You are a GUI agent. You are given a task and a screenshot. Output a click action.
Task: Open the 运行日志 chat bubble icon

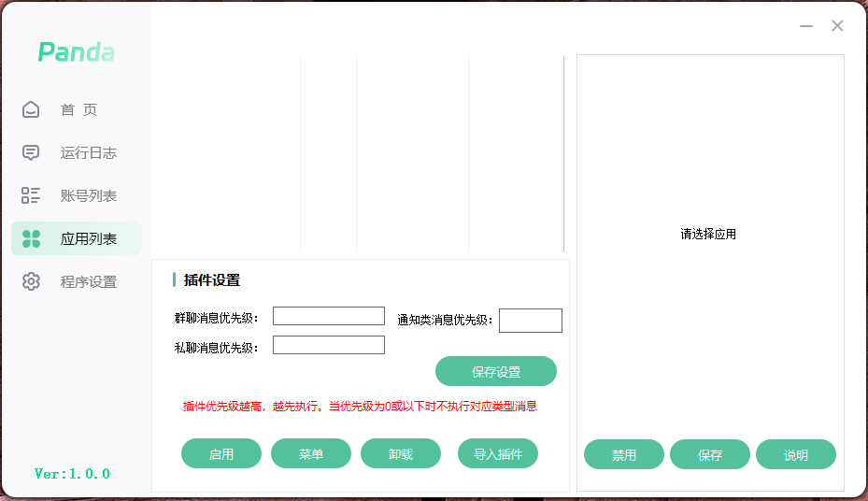[31, 152]
